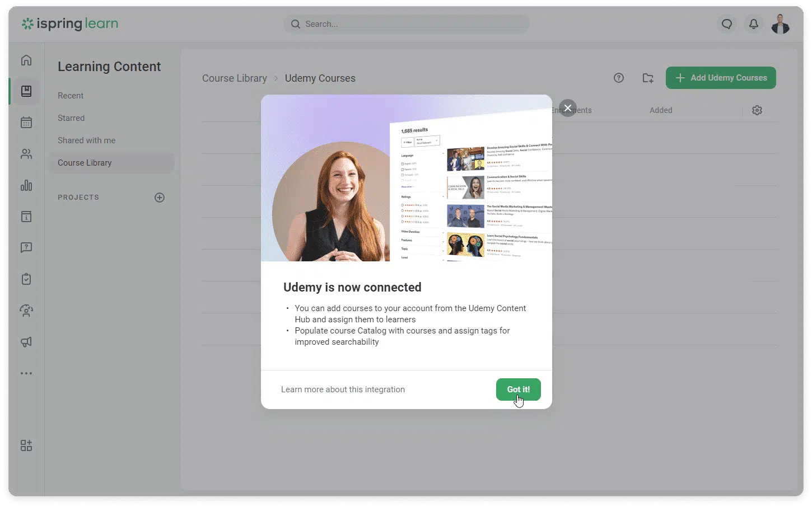
Task: Click the Search field
Action: pyautogui.click(x=407, y=24)
